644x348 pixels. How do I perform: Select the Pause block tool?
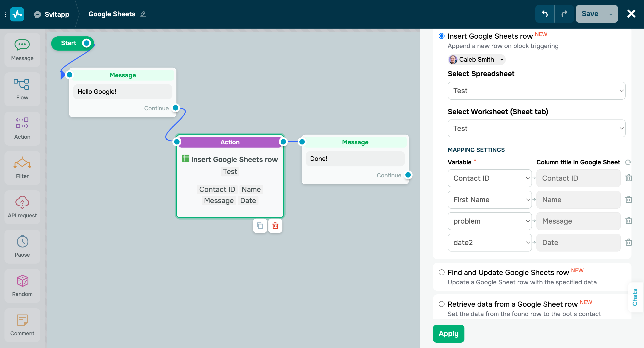tap(22, 246)
